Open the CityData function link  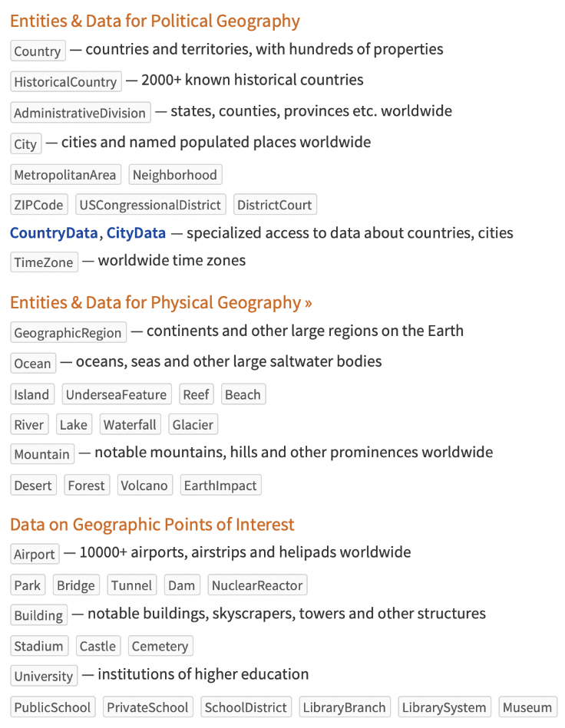(136, 233)
